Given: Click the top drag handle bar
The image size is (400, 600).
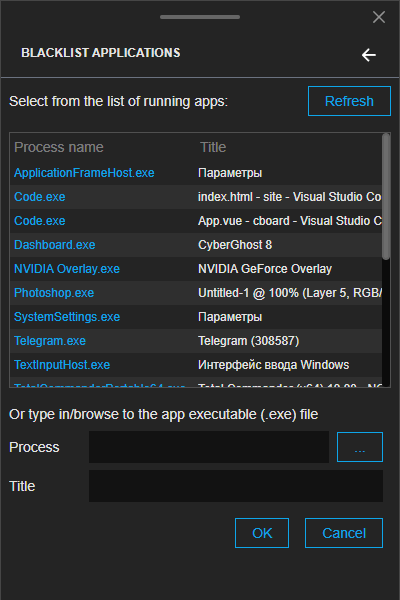Looking at the screenshot, I should [200, 17].
